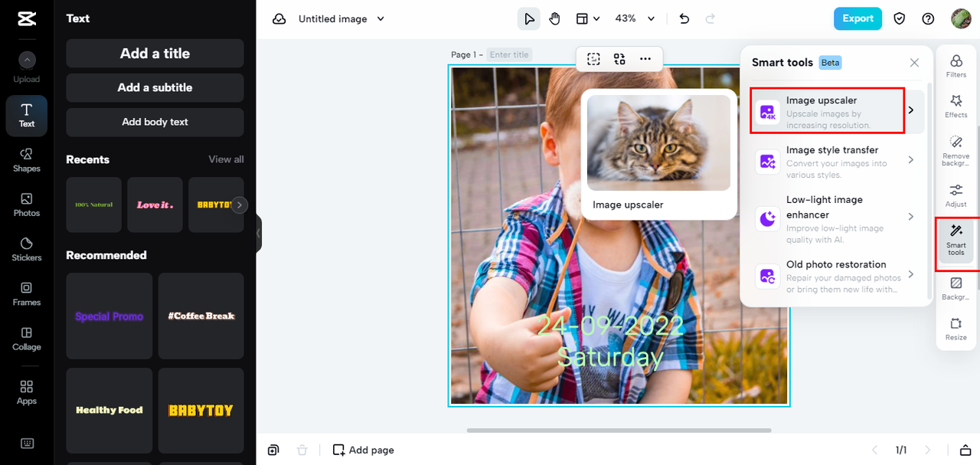Expand the Image upscaler chevron

point(911,111)
